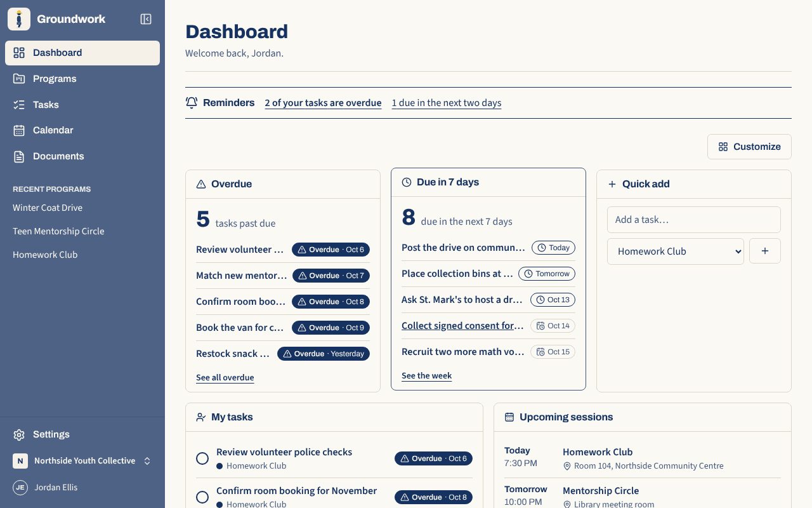The width and height of the screenshot is (812, 508).
Task: Click the Programs icon in sidebar
Action: (19, 79)
